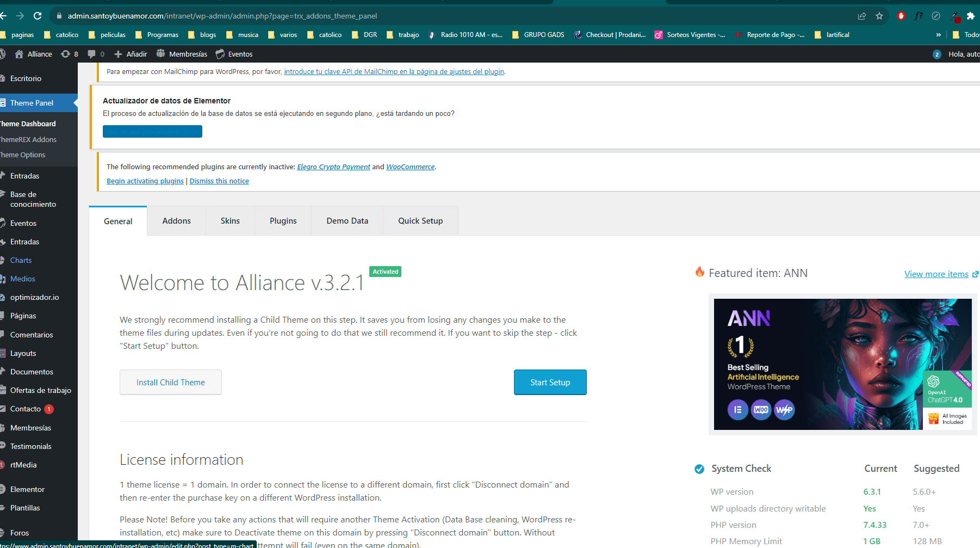The height and width of the screenshot is (548, 980).
Task: Click the green Activated badge
Action: click(x=385, y=272)
